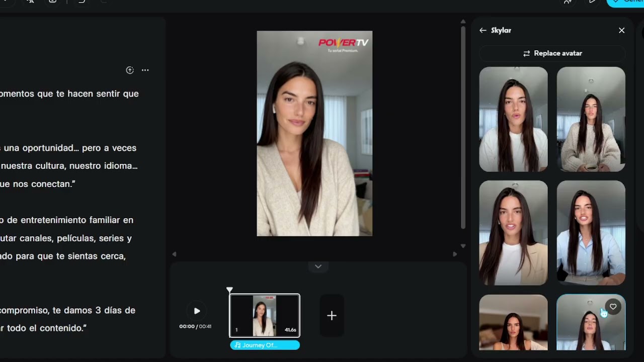The height and width of the screenshot is (362, 644).
Task: Select the PowerTV logo on the canvas
Action: pos(344,45)
